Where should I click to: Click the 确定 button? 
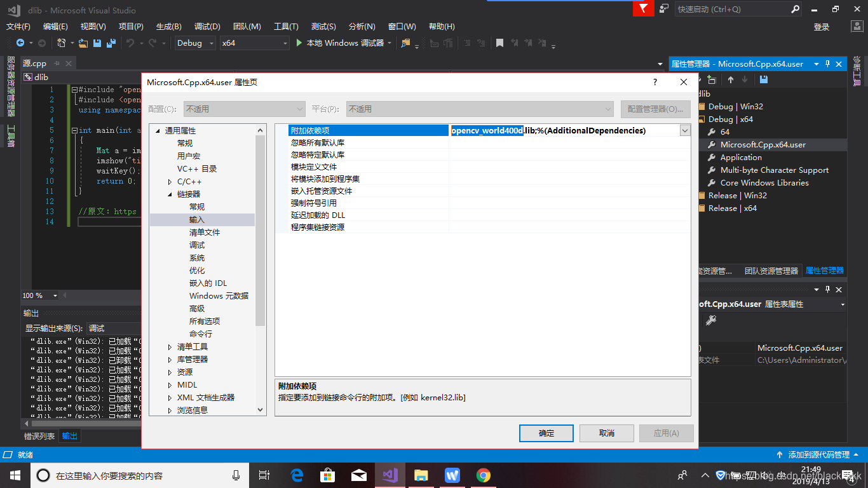[x=546, y=433]
